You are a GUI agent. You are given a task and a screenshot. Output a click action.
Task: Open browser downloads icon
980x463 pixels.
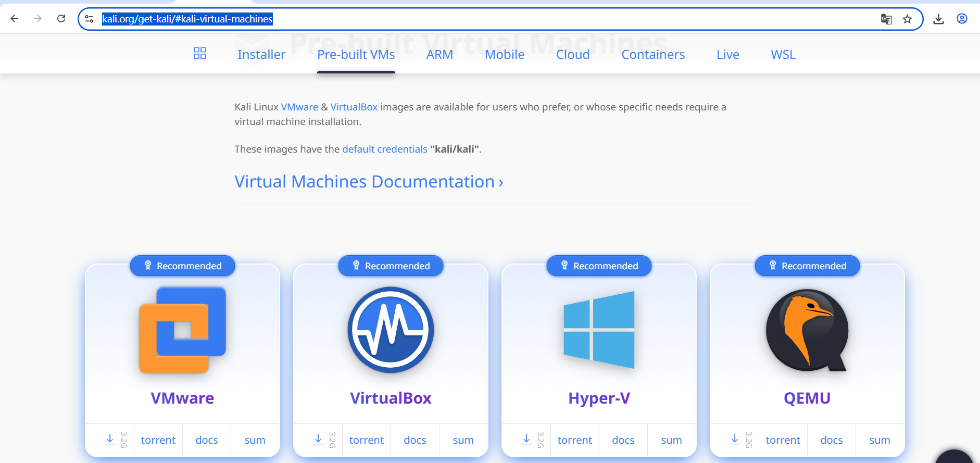[938, 19]
